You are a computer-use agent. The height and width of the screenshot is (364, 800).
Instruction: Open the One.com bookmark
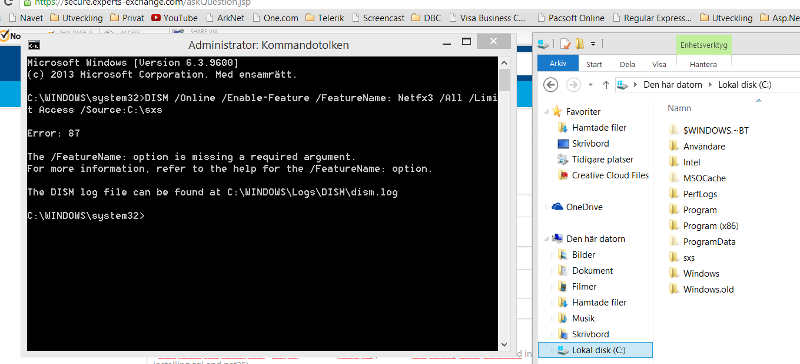pyautogui.click(x=275, y=18)
